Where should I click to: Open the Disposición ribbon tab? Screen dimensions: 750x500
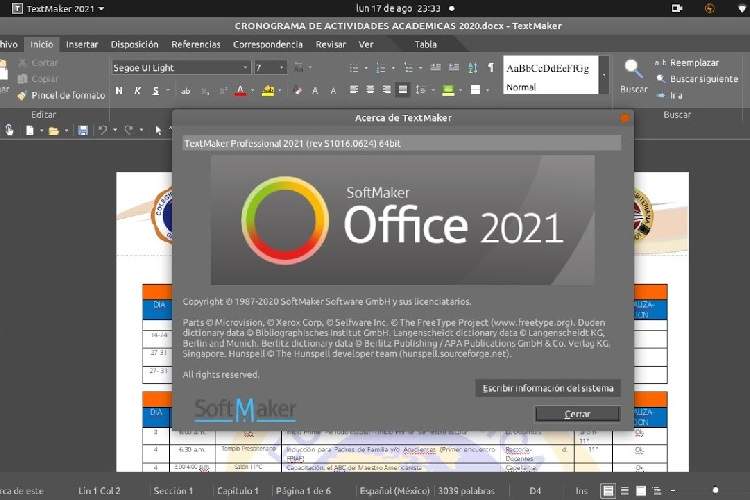coord(134,44)
